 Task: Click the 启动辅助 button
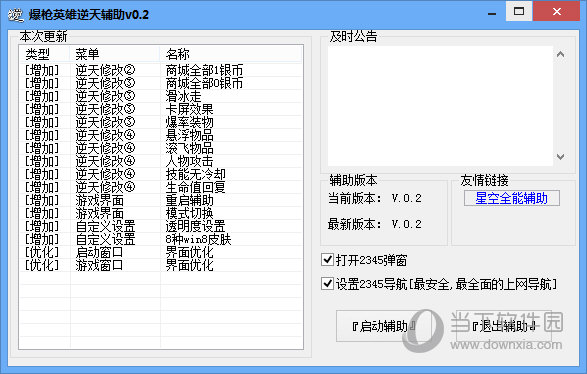[384, 326]
